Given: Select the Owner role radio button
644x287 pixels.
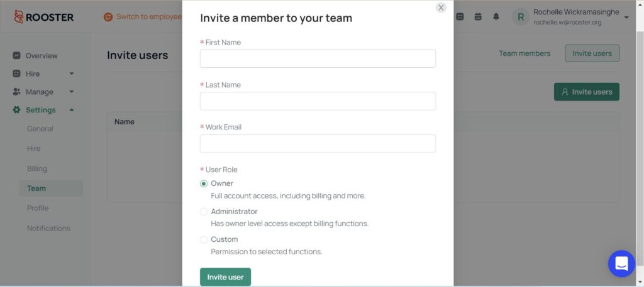Looking at the screenshot, I should (x=204, y=183).
